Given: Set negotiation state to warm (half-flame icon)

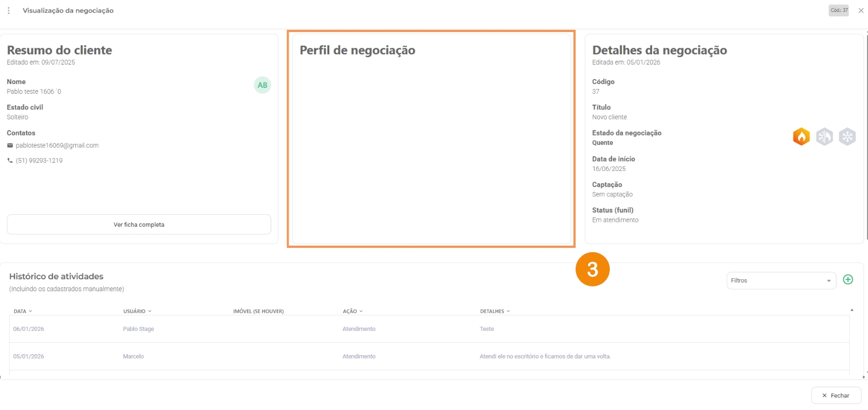Looking at the screenshot, I should [824, 137].
